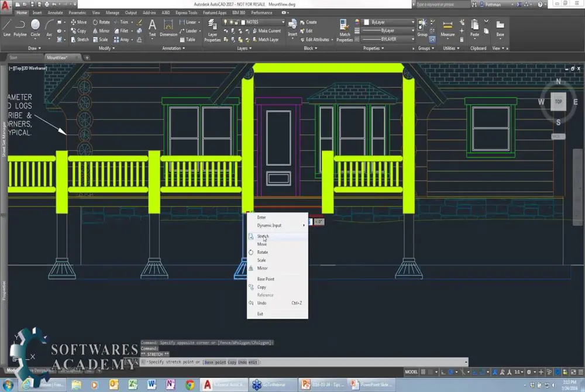Select the Dimension tool
585x392 pixels.
coord(168,28)
